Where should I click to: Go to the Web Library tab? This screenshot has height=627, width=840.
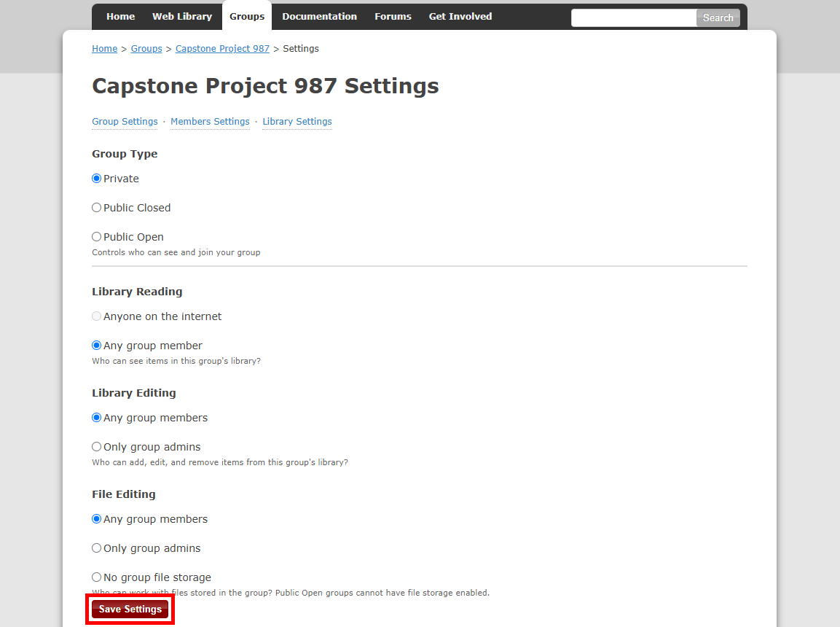point(182,17)
